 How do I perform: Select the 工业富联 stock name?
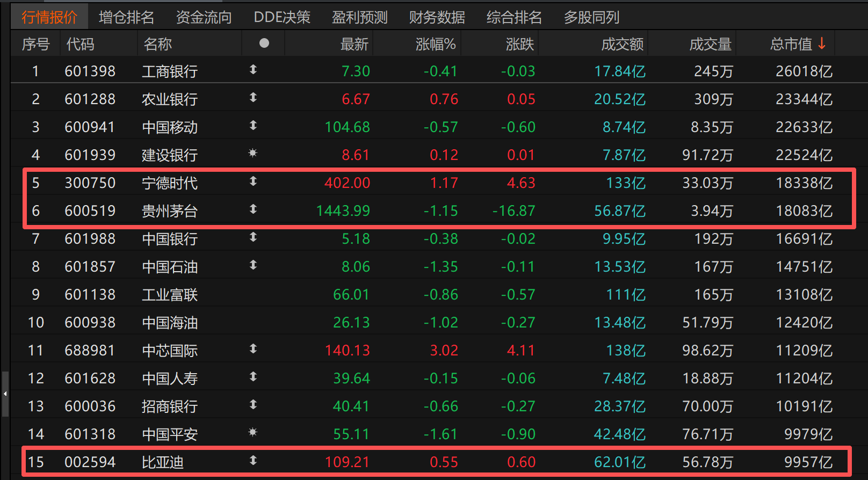click(170, 295)
